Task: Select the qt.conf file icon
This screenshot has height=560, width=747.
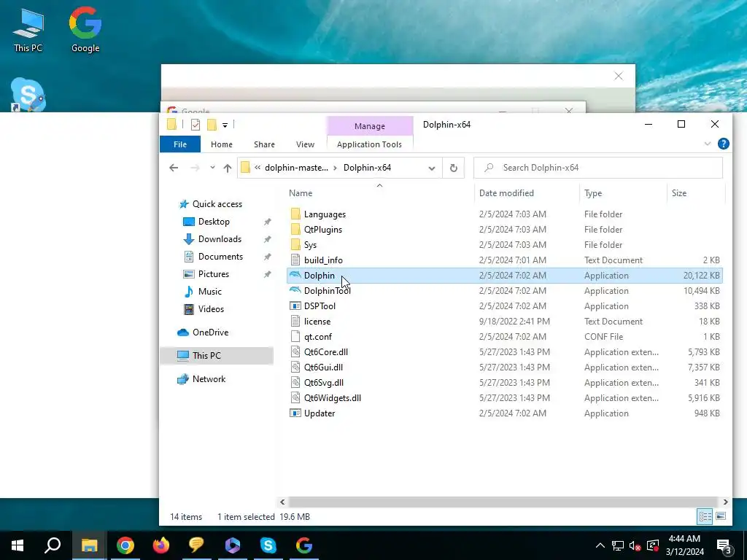Action: pos(295,336)
